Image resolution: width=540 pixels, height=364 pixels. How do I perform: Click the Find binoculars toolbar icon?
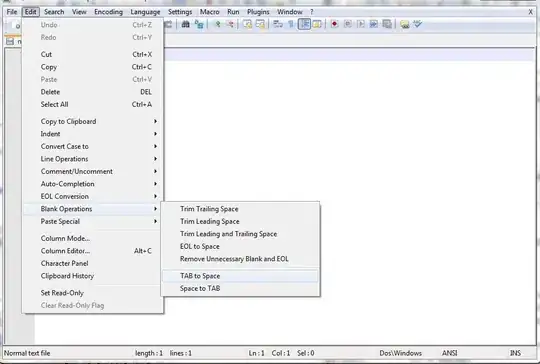pos(185,24)
